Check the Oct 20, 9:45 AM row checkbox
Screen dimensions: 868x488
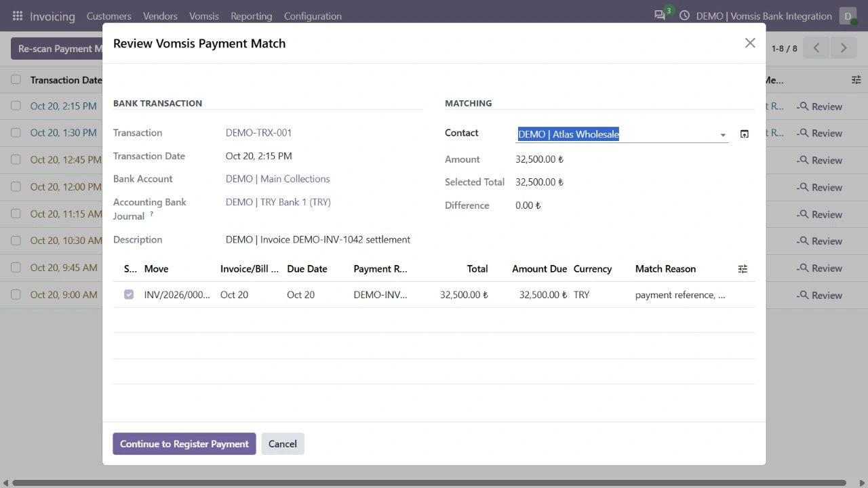pos(16,268)
